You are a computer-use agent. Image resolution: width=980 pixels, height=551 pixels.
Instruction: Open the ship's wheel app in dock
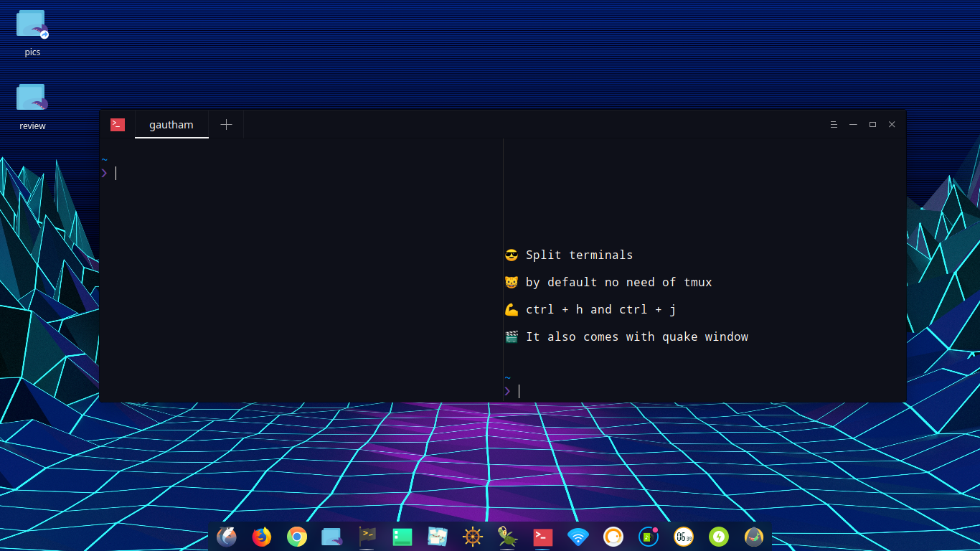coord(472,537)
